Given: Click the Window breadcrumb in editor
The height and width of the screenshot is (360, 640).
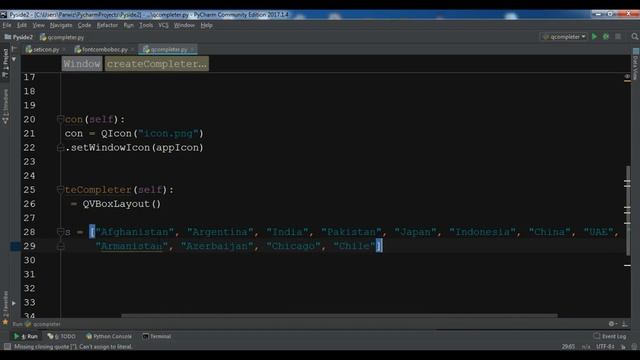Looking at the screenshot, I should tap(82, 64).
